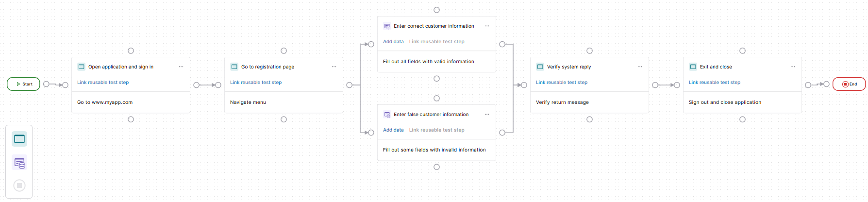
Task: Click output connector circle next to Start node
Action: click(46, 84)
